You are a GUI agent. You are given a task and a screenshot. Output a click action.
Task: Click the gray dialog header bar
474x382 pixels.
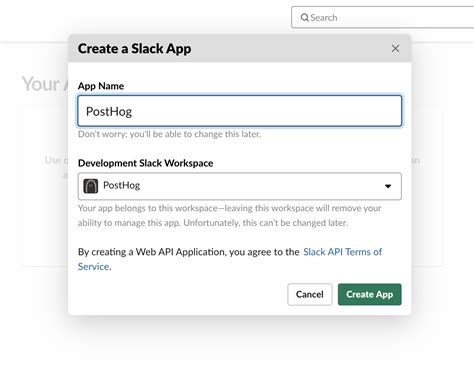pos(240,48)
